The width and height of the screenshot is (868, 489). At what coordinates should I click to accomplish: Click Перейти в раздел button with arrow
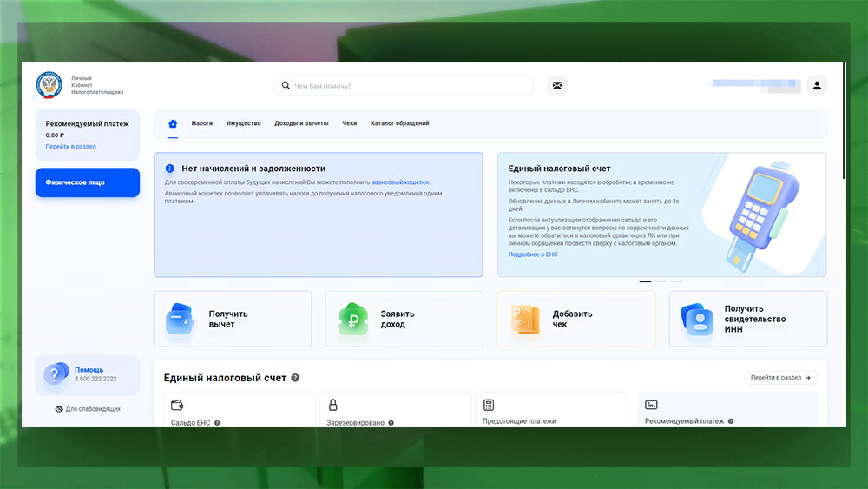(x=780, y=378)
